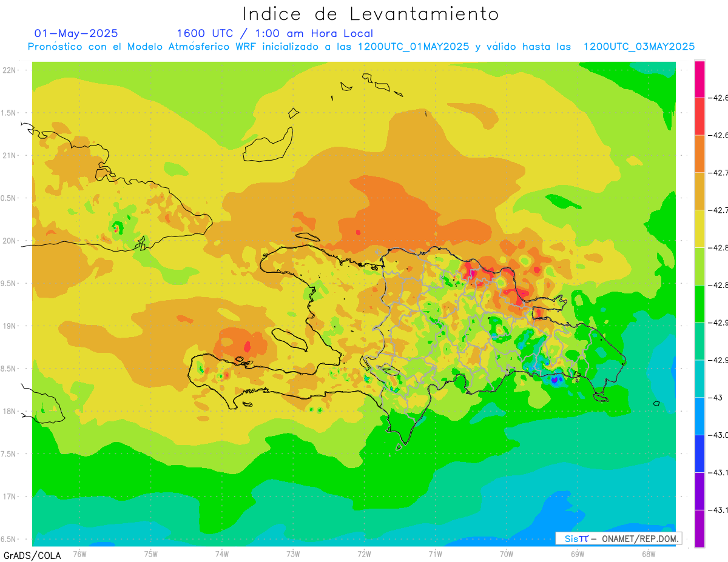Viewport: 728px width, 562px height.
Task: Click the '68W' longitude axis label
Action: [x=649, y=554]
